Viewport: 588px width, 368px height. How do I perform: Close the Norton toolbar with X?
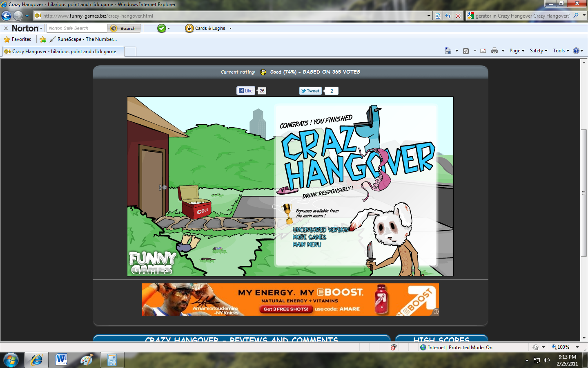6,28
